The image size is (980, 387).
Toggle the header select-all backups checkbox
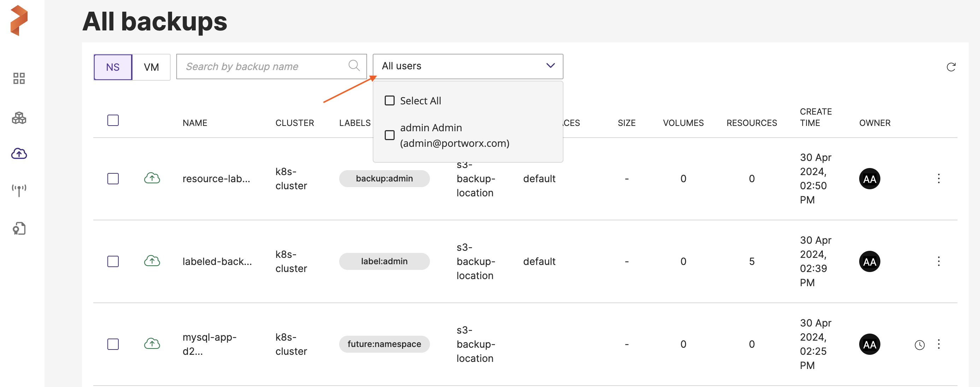pyautogui.click(x=113, y=120)
